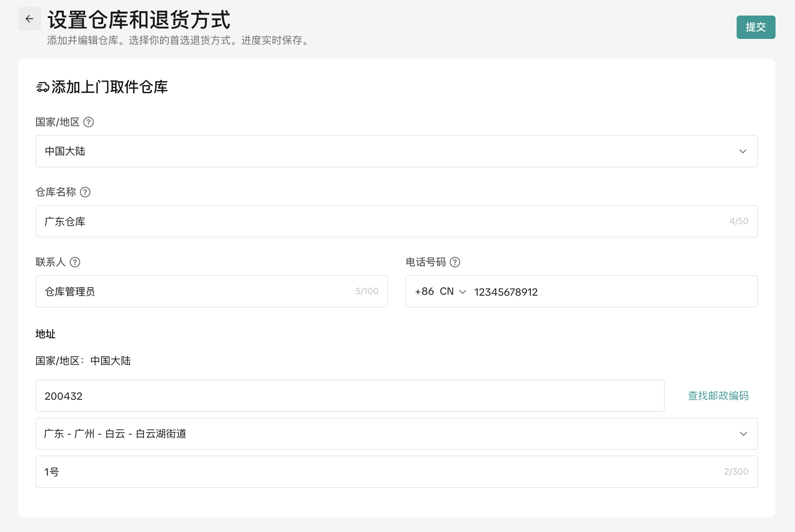Click the back arrow button
The image size is (795, 532).
[30, 19]
